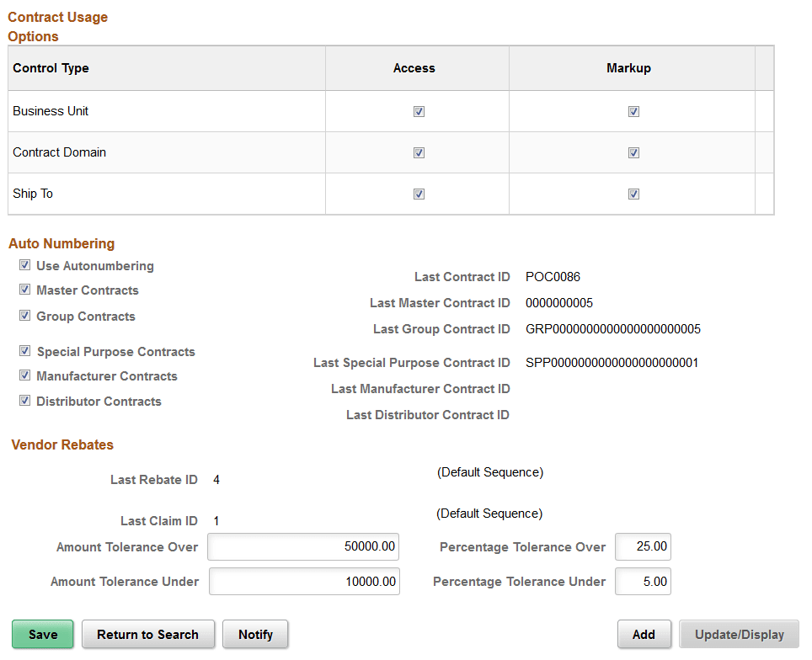Image resolution: width=812 pixels, height=660 pixels.
Task: Click the Percentage Tolerance Under field
Action: coord(643,581)
